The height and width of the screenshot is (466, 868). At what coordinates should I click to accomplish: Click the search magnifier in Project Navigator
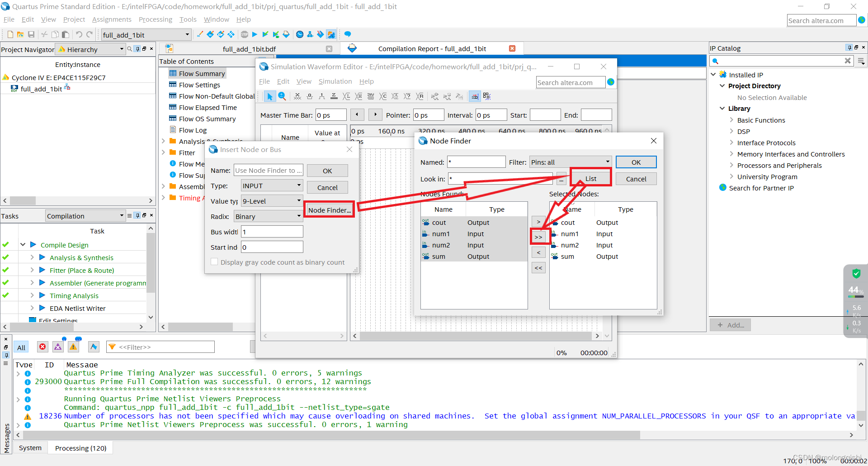point(129,49)
